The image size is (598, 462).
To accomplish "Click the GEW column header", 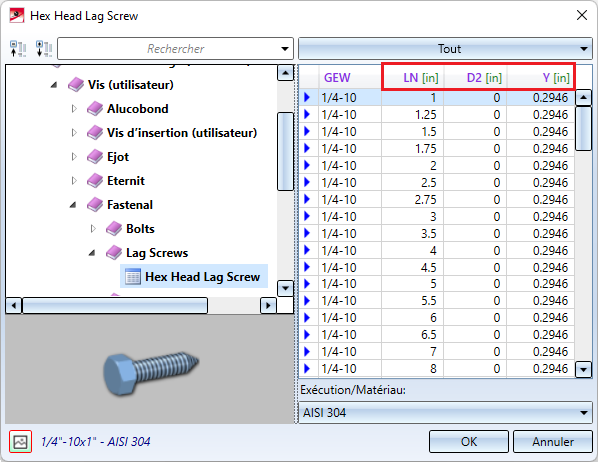I will click(x=350, y=78).
